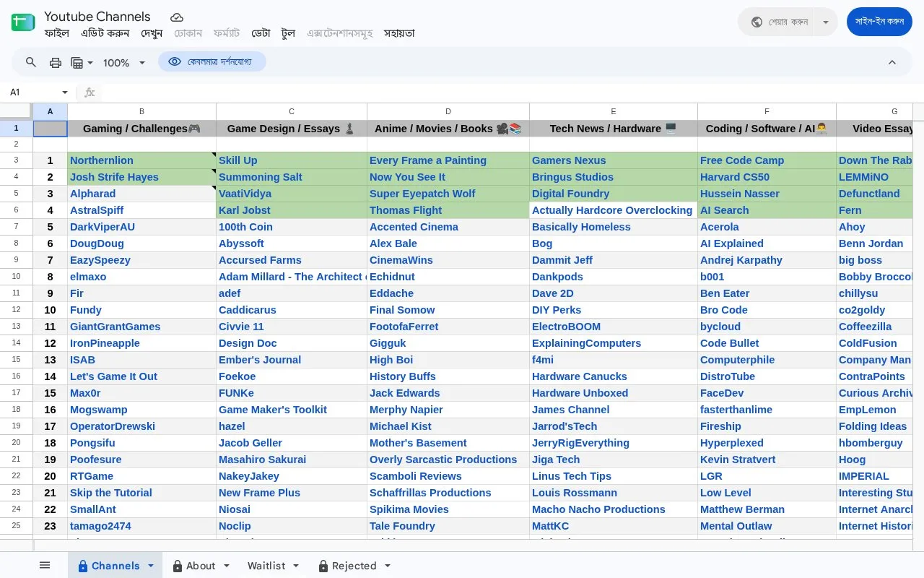Click the lock icon on Rejected tab
The image size is (924, 578).
click(x=323, y=566)
